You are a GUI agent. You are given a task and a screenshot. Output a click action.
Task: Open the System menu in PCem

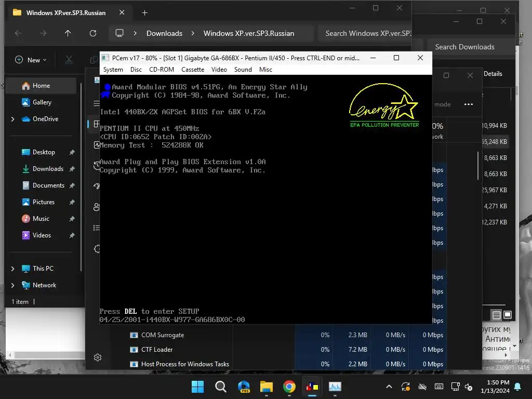(x=113, y=70)
